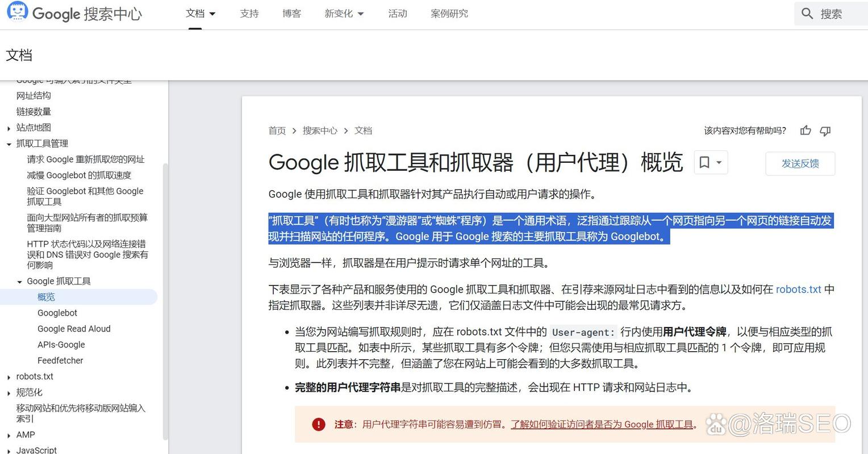Go to 文档 breadcrumb link

click(363, 131)
